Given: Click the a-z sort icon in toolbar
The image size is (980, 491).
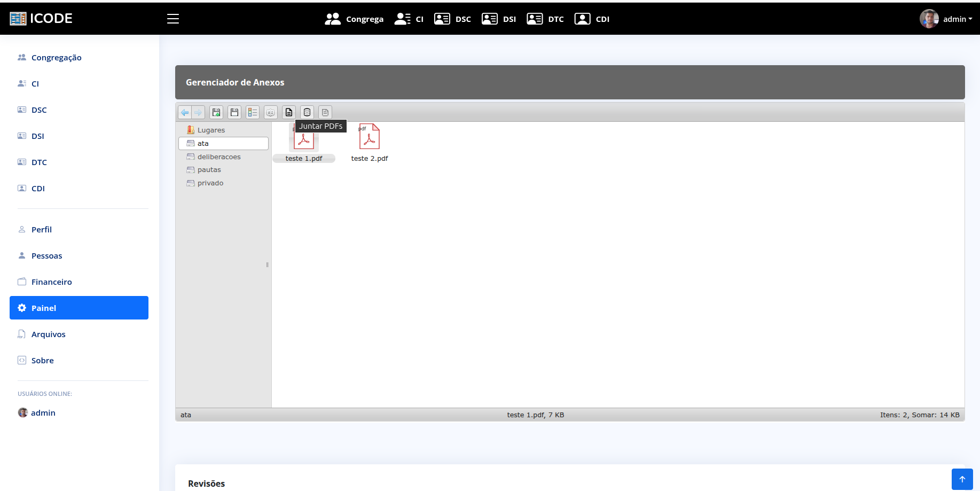Looking at the screenshot, I should (x=271, y=112).
